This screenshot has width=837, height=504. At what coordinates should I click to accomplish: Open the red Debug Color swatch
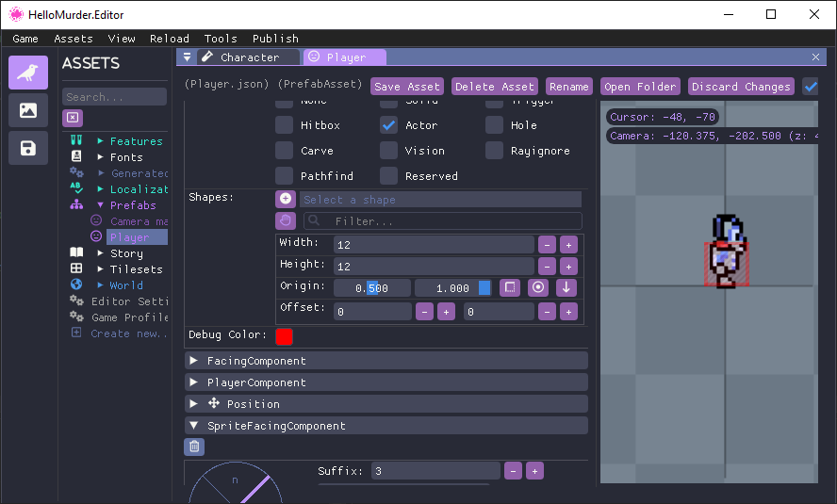point(284,336)
